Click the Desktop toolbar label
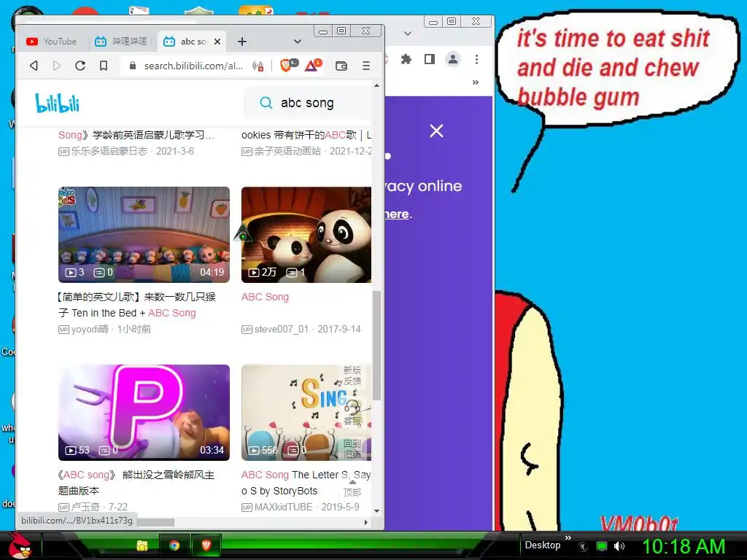This screenshot has width=747, height=560. [543, 545]
